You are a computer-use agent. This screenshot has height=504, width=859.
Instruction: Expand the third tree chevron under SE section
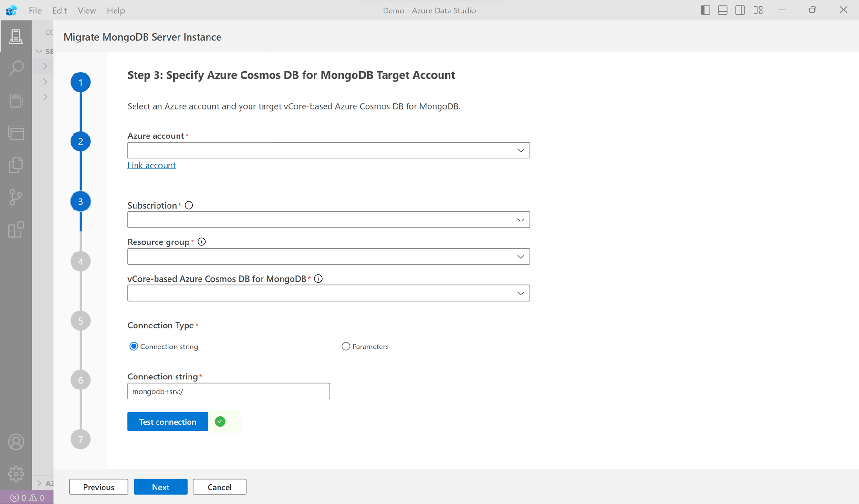[45, 97]
